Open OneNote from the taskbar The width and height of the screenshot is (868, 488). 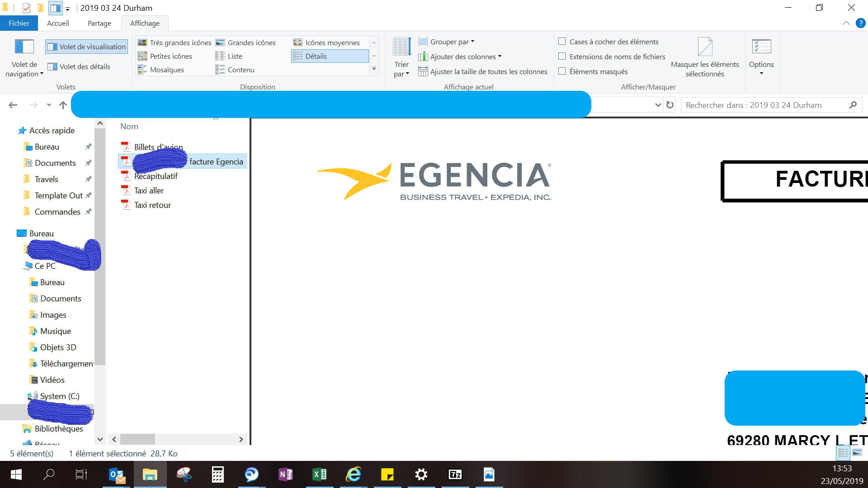pyautogui.click(x=286, y=474)
